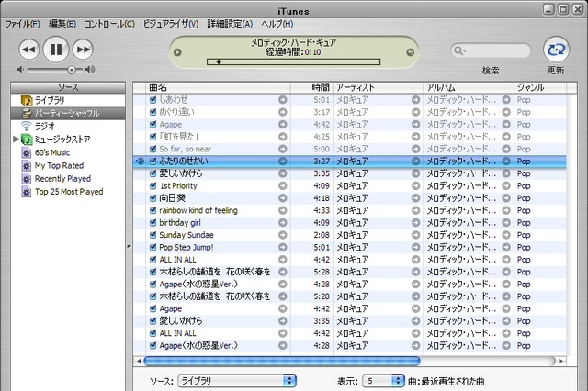The height and width of the screenshot is (391, 588).
Task: Uncheck the めぐり逢い song checkbox
Action: (153, 112)
